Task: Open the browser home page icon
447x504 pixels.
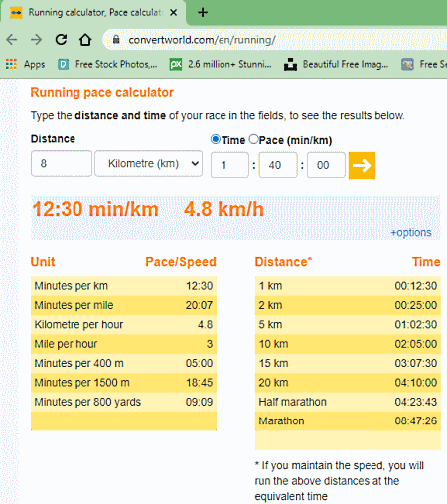Action: pyautogui.click(x=85, y=40)
